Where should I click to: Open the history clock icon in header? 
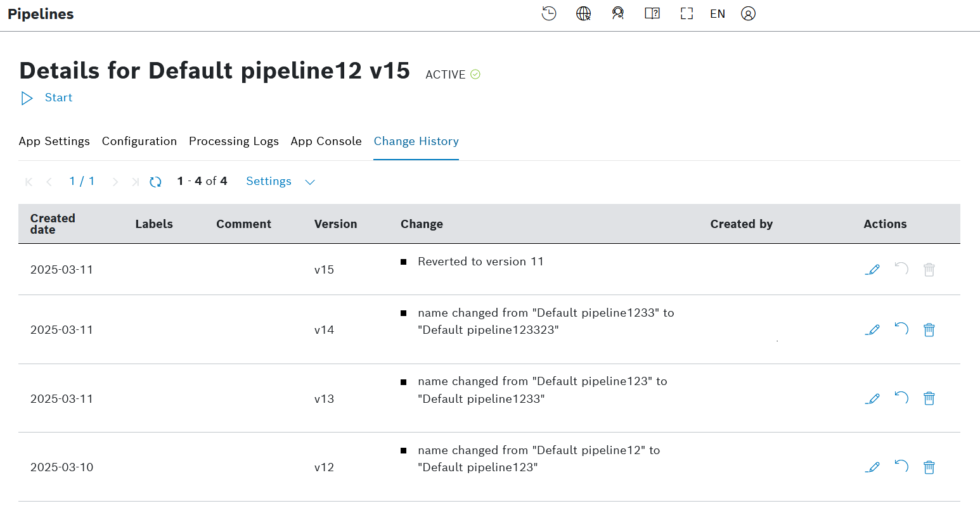(x=549, y=13)
